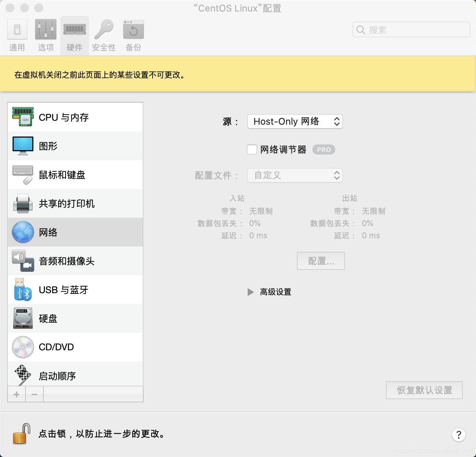The image size is (476, 457).
Task: Click the PRO badge beside 网络调节器
Action: pos(324,149)
